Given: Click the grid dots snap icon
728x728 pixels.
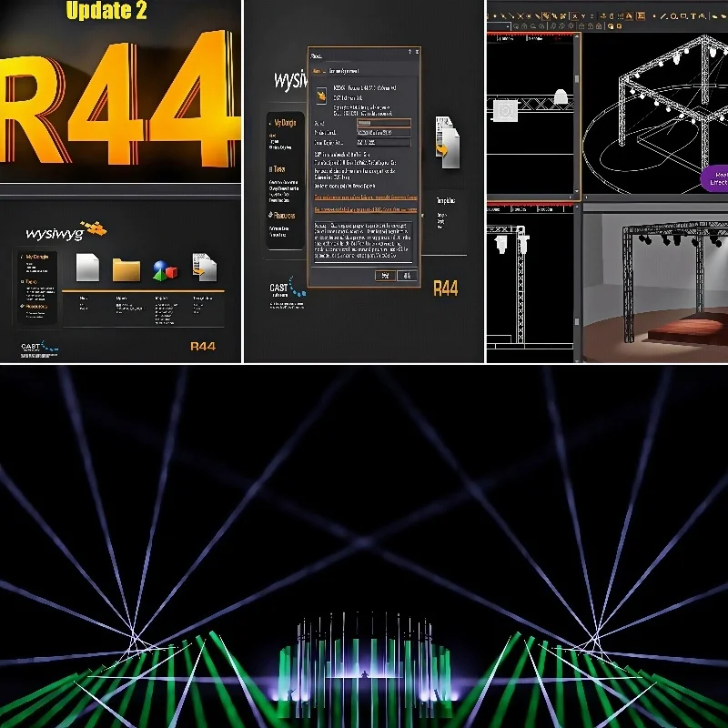Looking at the screenshot, I should point(621,16).
